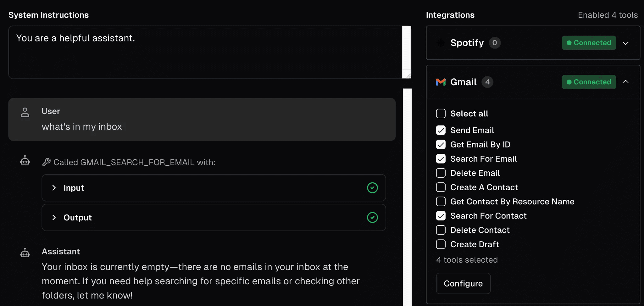Click the user avatar icon
Screen dimensions: 644x306
[x=25, y=112]
